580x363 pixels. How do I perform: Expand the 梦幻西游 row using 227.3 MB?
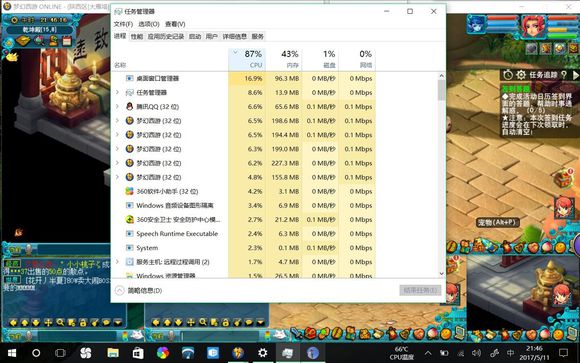(117, 163)
